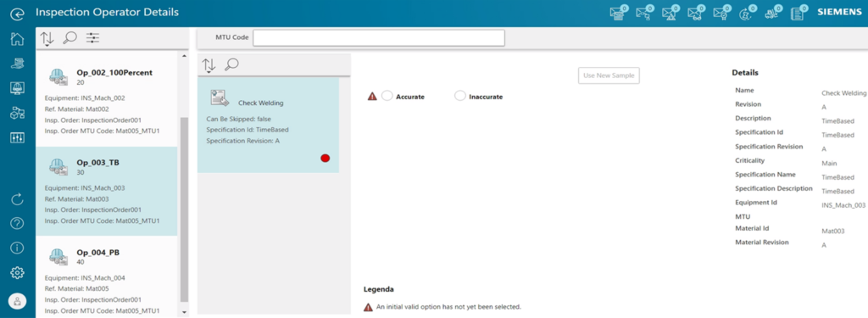Click the legend text about initial valid option
868x318 pixels.
coord(449,306)
